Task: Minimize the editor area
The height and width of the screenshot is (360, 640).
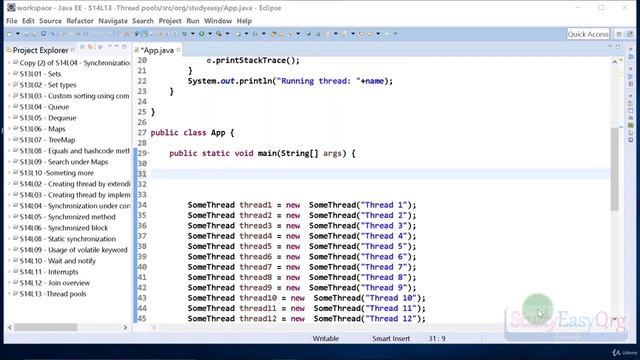Action: click(x=610, y=47)
